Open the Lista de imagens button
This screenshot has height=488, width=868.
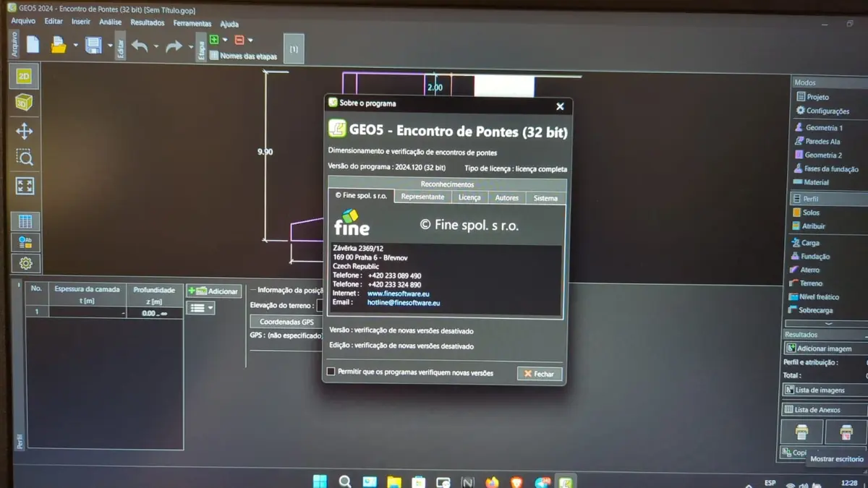tap(825, 390)
